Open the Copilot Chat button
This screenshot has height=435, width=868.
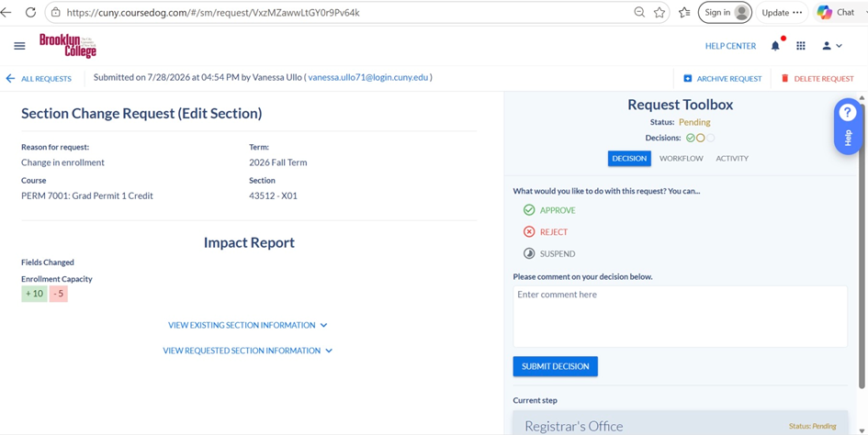(837, 12)
